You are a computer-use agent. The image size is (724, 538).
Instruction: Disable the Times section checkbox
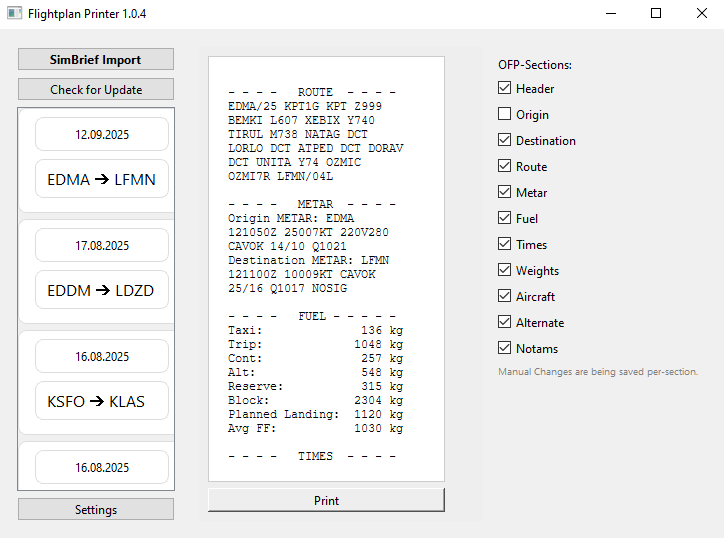[x=505, y=244]
